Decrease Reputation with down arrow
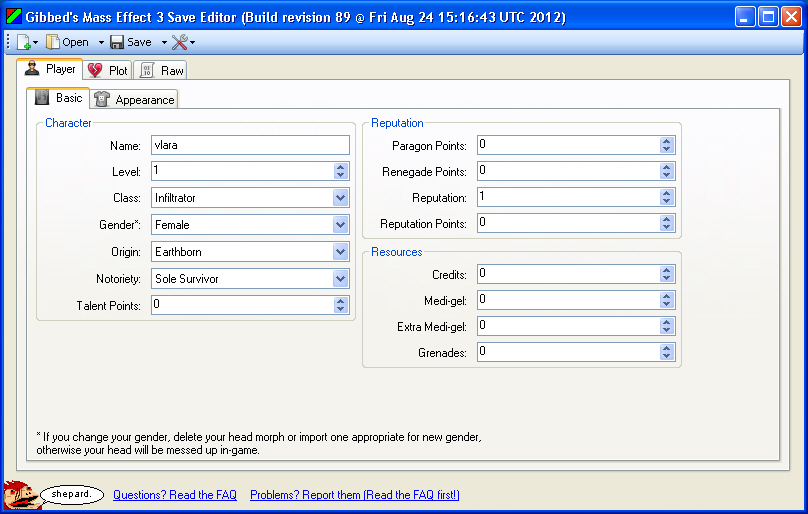This screenshot has width=808, height=514. pos(667,202)
